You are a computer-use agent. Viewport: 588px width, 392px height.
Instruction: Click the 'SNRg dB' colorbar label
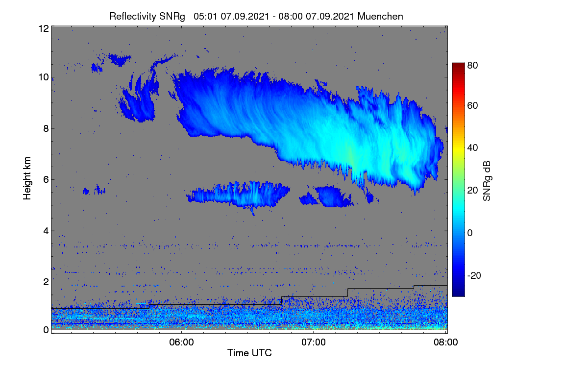pos(487,180)
